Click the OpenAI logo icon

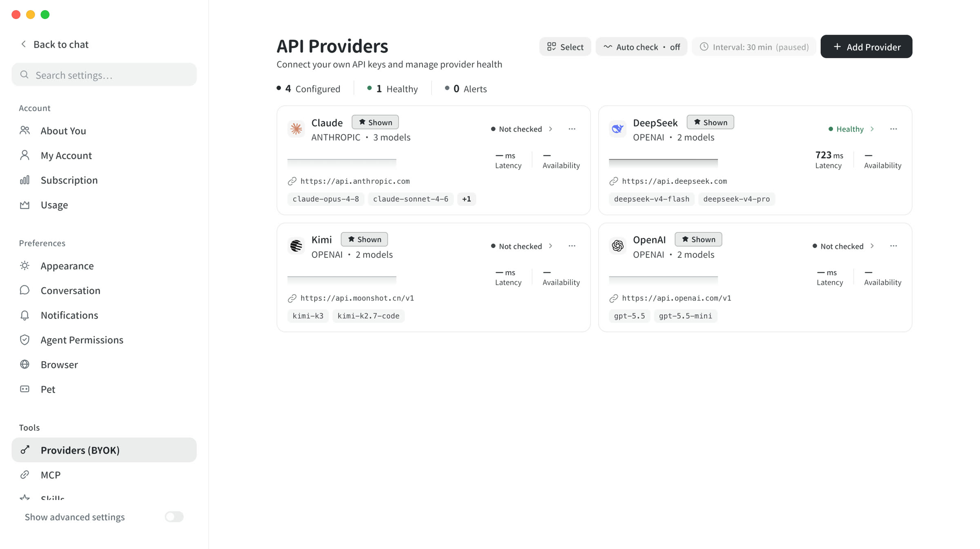[617, 246]
